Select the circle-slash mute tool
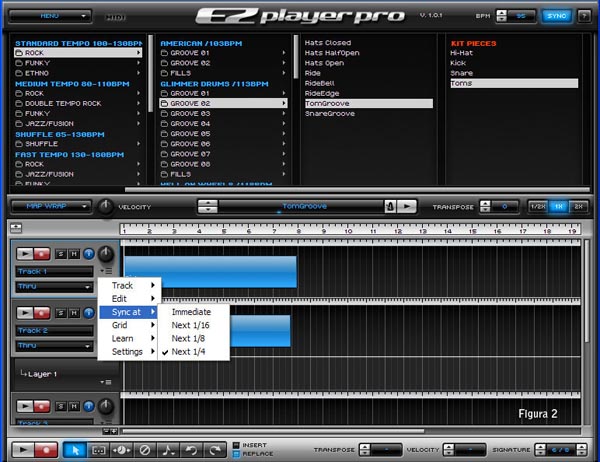The width and height of the screenshot is (600, 462). point(145,450)
